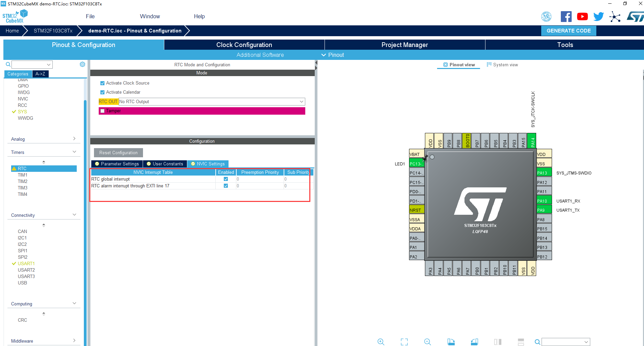
Task: Expand the Analog category
Action: [74, 138]
